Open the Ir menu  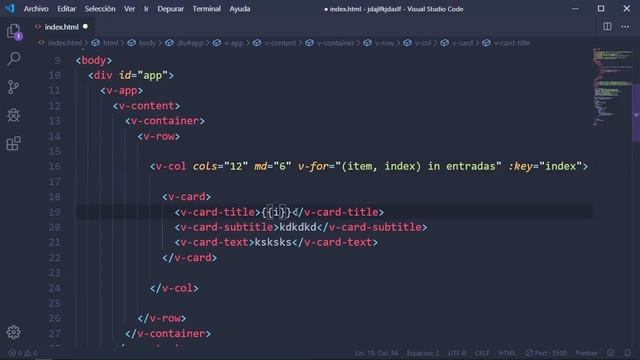point(146,9)
